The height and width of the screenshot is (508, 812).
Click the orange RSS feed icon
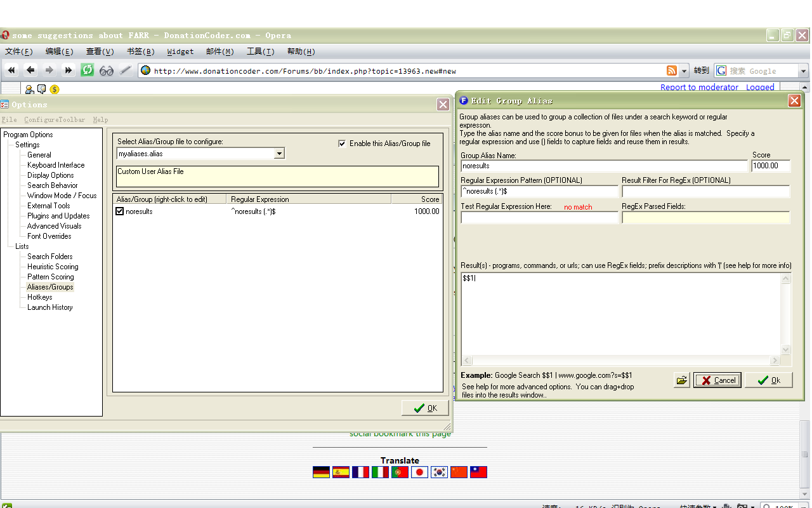(x=672, y=70)
